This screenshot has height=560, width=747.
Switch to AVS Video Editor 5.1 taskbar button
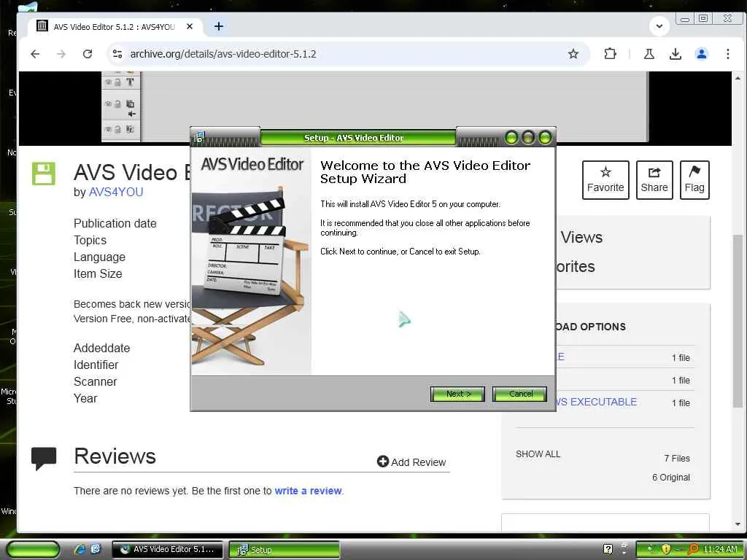pyautogui.click(x=167, y=550)
